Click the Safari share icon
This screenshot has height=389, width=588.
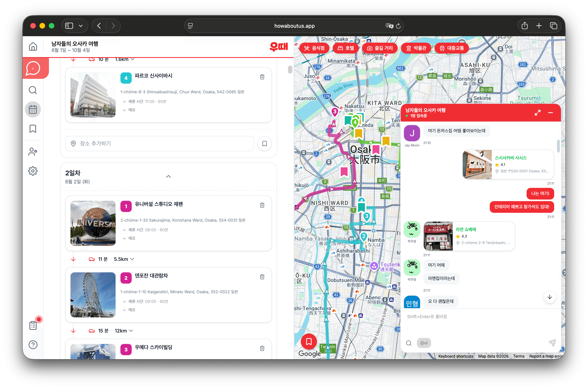pyautogui.click(x=524, y=26)
